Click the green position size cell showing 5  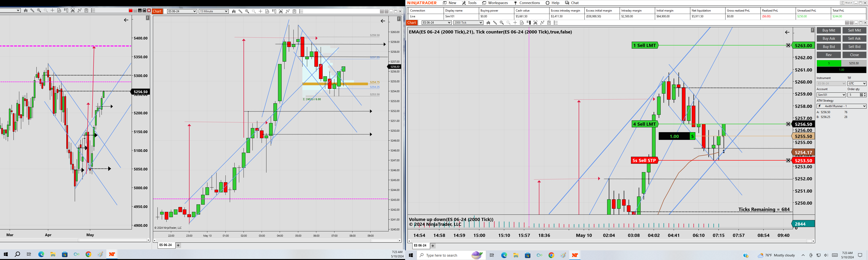point(829,63)
